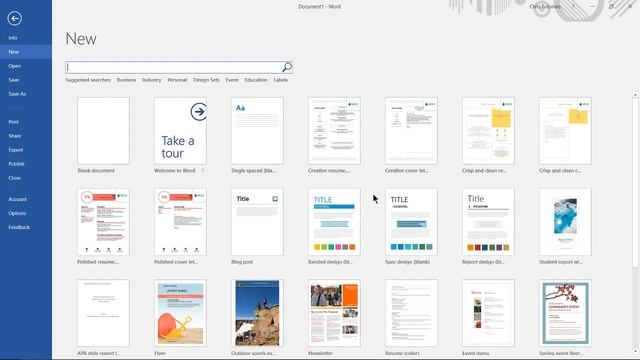Image resolution: width=640 pixels, height=360 pixels.
Task: Open the Export page
Action: [x=16, y=150]
